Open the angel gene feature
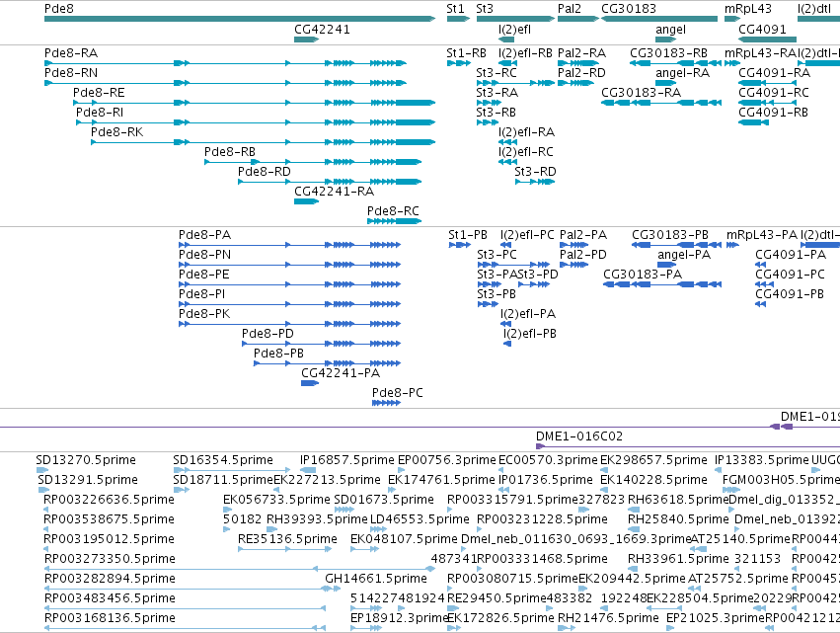Viewport: 840px width, 633px height. [666, 40]
